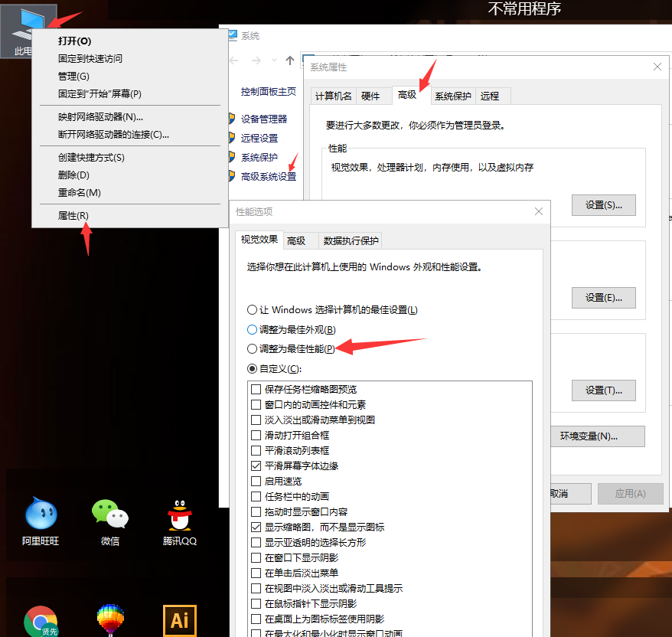Enable the 启用速览 checkbox
The width and height of the screenshot is (672, 637).
[x=256, y=481]
